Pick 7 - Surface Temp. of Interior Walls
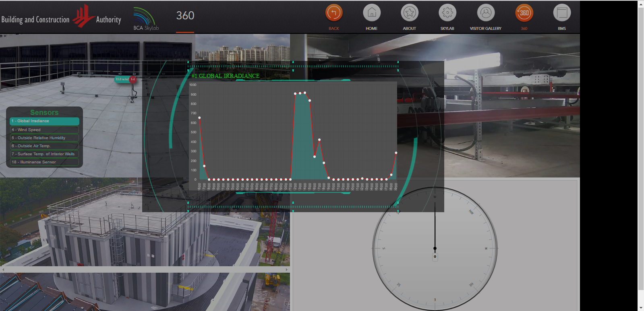This screenshot has width=644, height=311. [x=44, y=154]
